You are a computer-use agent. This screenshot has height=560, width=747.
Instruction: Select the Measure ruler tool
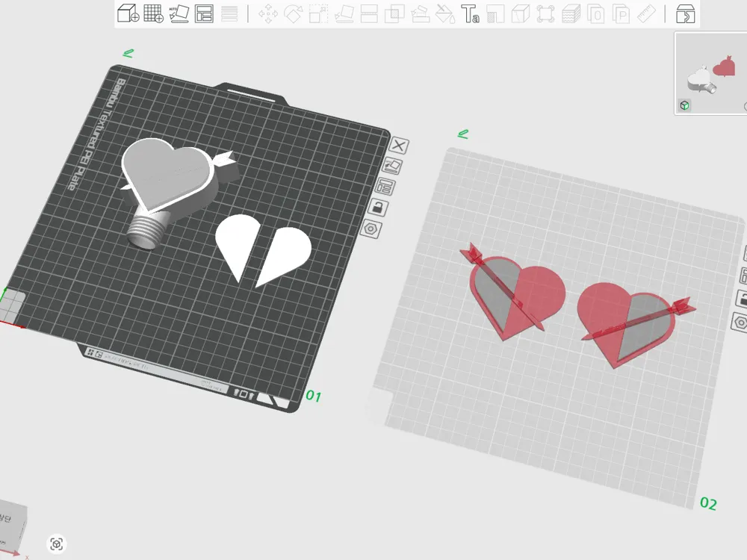click(x=646, y=13)
